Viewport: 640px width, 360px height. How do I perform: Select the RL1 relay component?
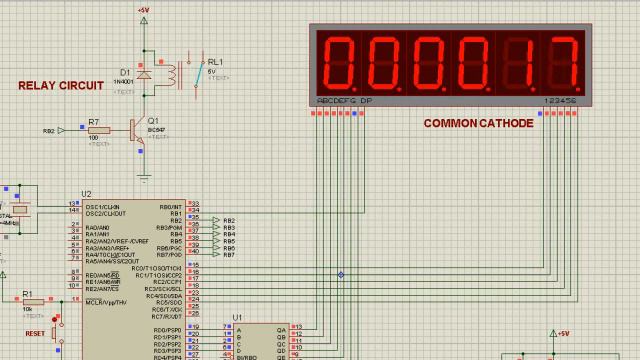click(180, 74)
